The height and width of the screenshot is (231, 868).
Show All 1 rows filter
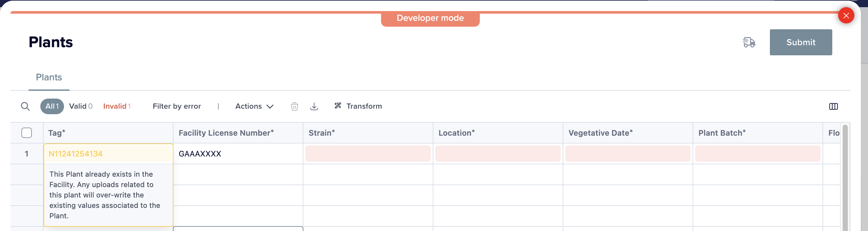[x=52, y=106]
